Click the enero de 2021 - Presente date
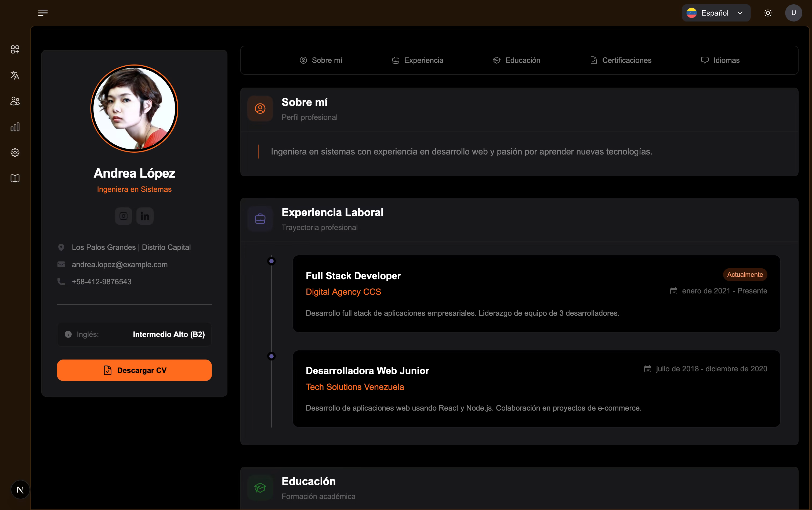The width and height of the screenshot is (812, 510). (724, 291)
